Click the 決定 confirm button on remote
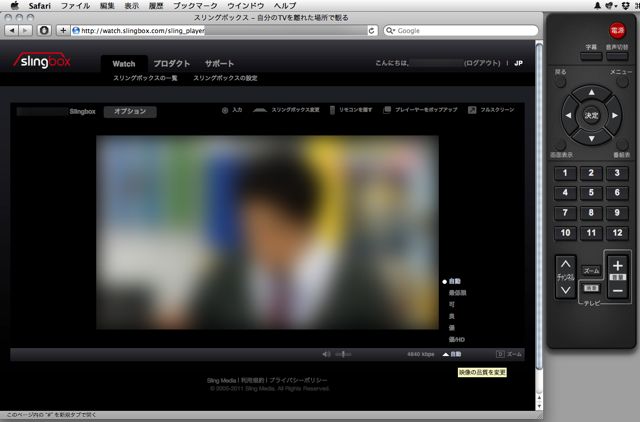Viewport: 640px width, 422px height. coord(591,115)
